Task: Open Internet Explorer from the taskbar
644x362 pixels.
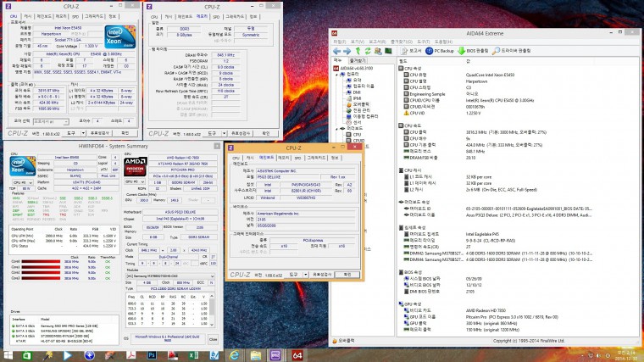Action: 234,355
